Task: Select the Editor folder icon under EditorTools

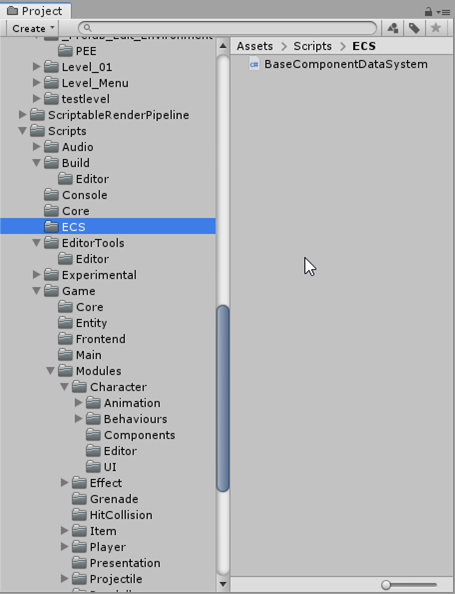Action: coord(65,259)
